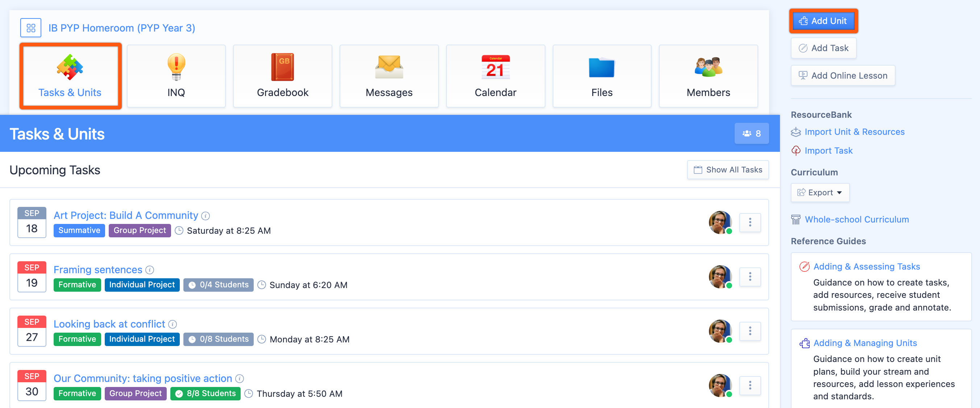Expand the Export dropdown
Image resolution: width=980 pixels, height=408 pixels.
click(819, 192)
